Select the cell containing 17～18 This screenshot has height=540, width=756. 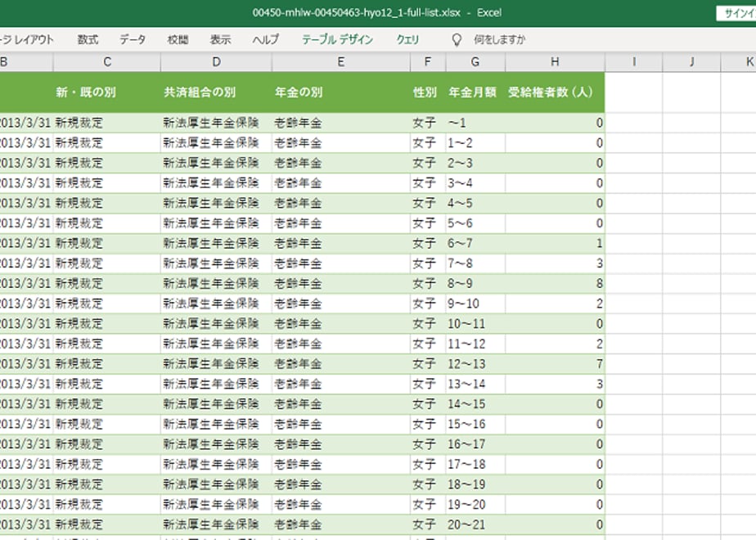[x=475, y=464]
